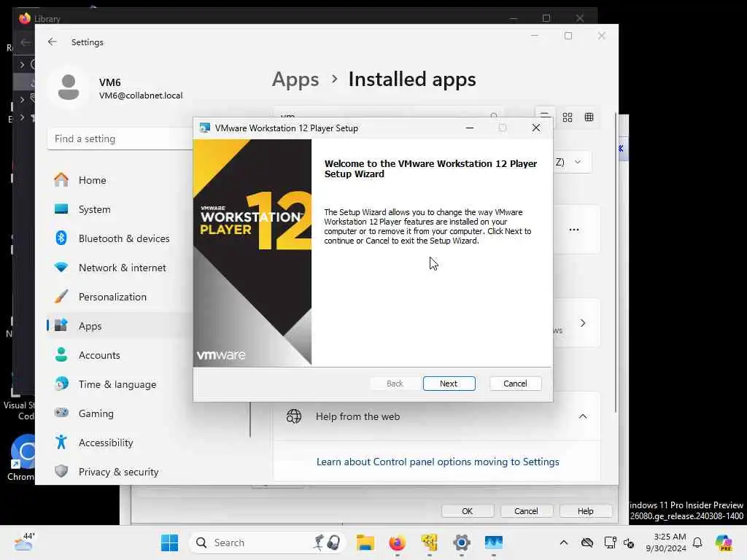The height and width of the screenshot is (560, 747).
Task: Open the three-dots menu for listed app
Action: pyautogui.click(x=574, y=230)
